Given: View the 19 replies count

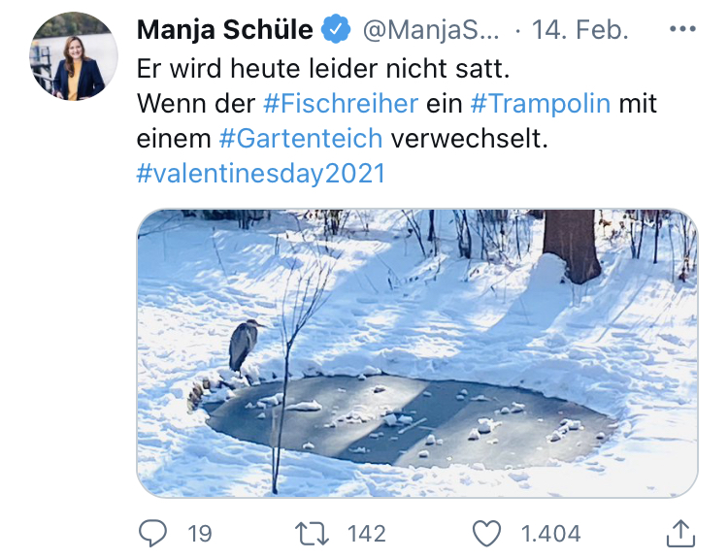Looking at the screenshot, I should pyautogui.click(x=199, y=533).
